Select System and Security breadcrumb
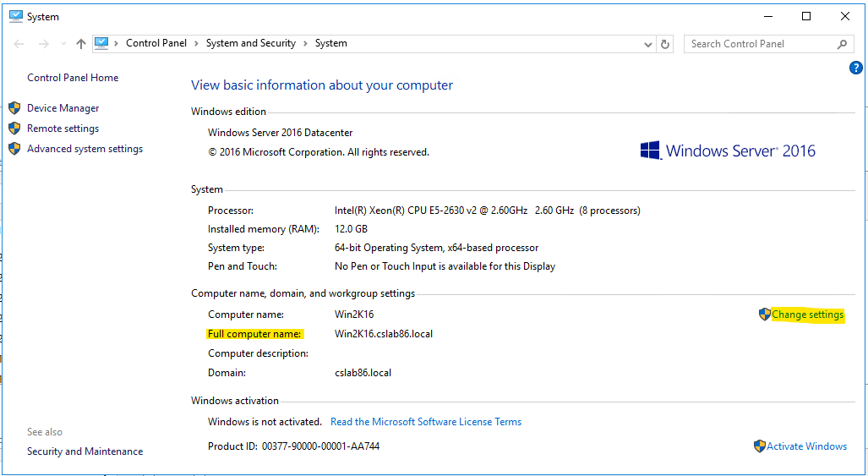Viewport: 868px width, 476px height. 251,43
